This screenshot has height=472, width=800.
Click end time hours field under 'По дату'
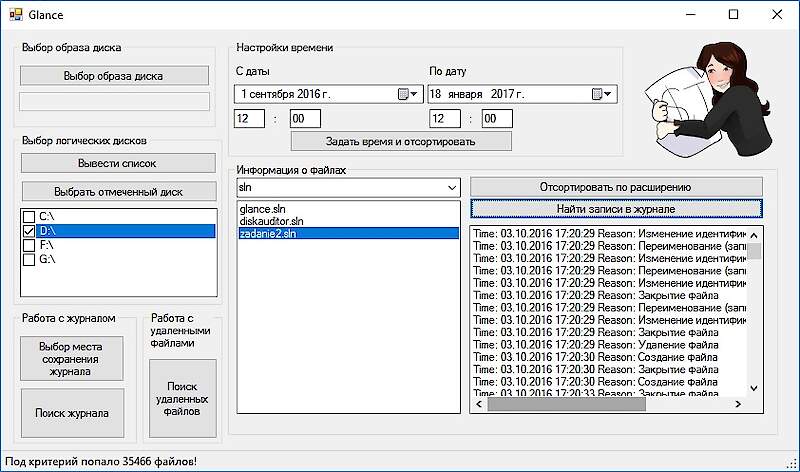[x=445, y=118]
